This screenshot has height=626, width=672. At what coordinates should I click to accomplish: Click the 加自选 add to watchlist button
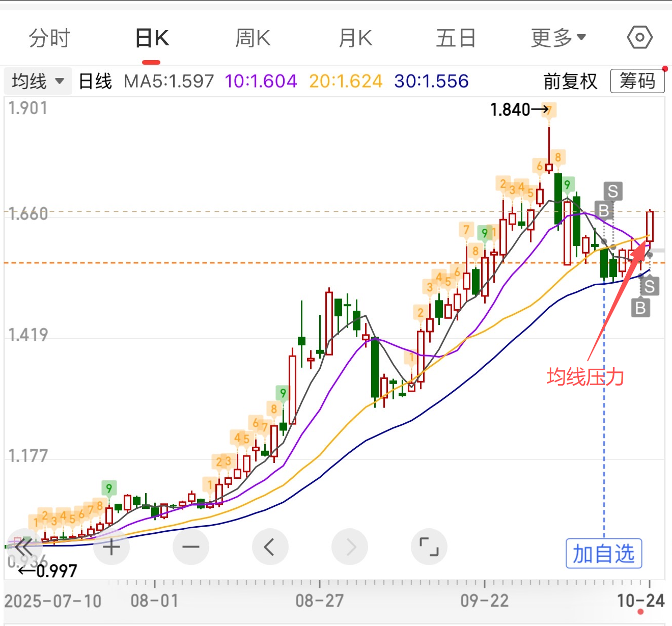click(x=604, y=554)
